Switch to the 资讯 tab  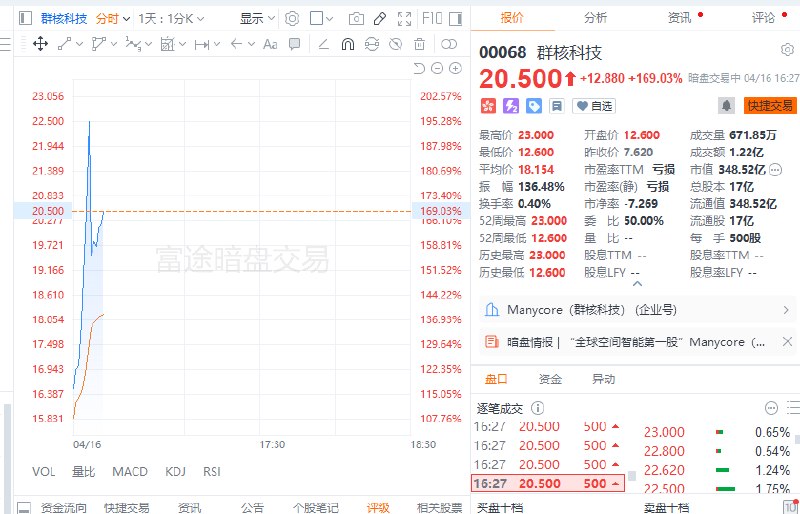680,18
